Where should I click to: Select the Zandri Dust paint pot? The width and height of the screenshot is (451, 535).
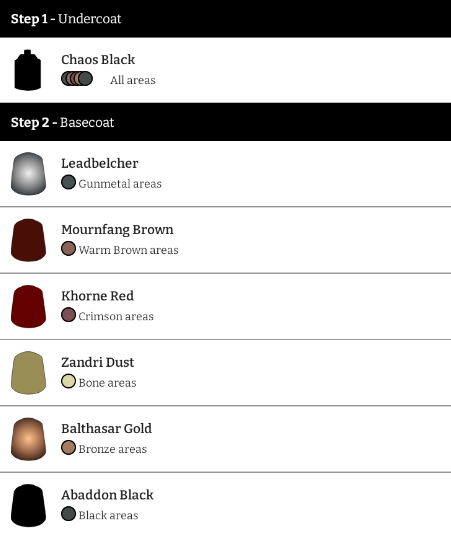click(x=28, y=373)
